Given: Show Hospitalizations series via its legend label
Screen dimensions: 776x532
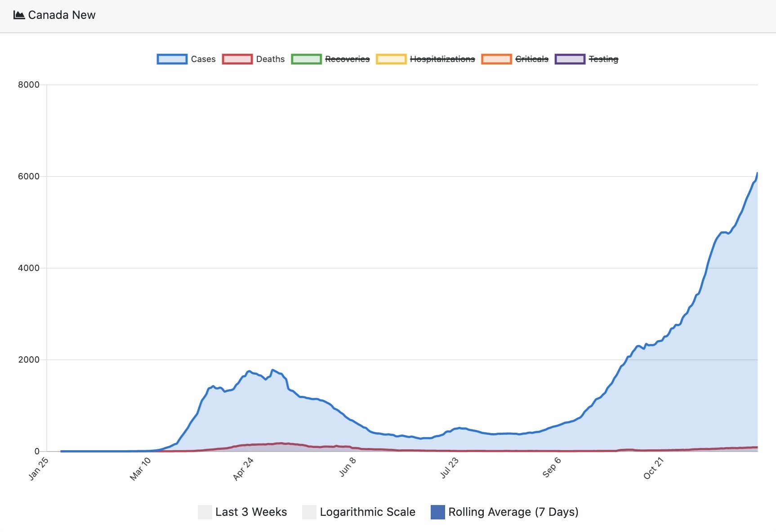Looking at the screenshot, I should pos(442,59).
